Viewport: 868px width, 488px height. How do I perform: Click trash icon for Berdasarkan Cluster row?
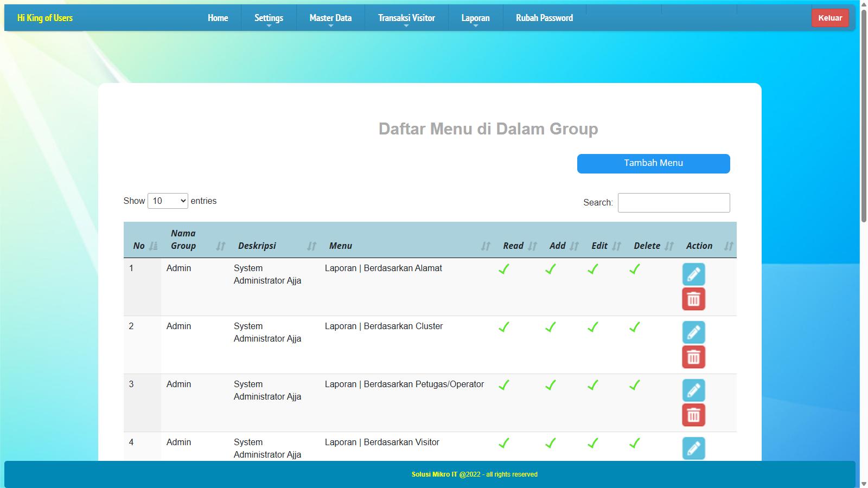click(x=693, y=357)
